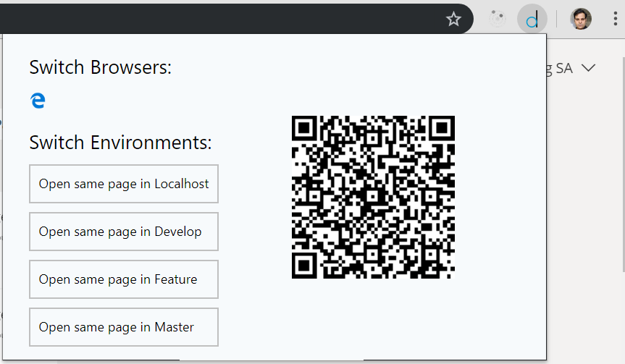625x364 pixels.
Task: Click the greyed-out circular extension icon
Action: tap(497, 19)
